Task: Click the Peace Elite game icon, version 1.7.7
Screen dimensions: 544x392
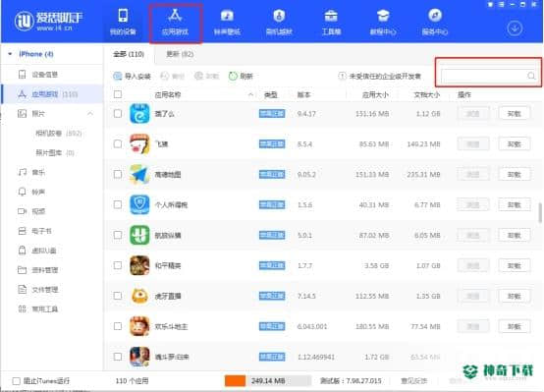Action: pyautogui.click(x=139, y=265)
